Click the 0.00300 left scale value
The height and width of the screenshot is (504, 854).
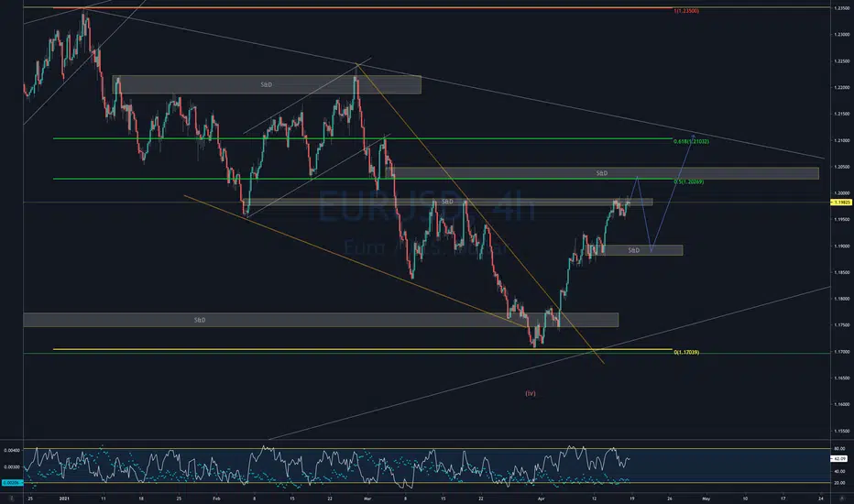click(12, 467)
